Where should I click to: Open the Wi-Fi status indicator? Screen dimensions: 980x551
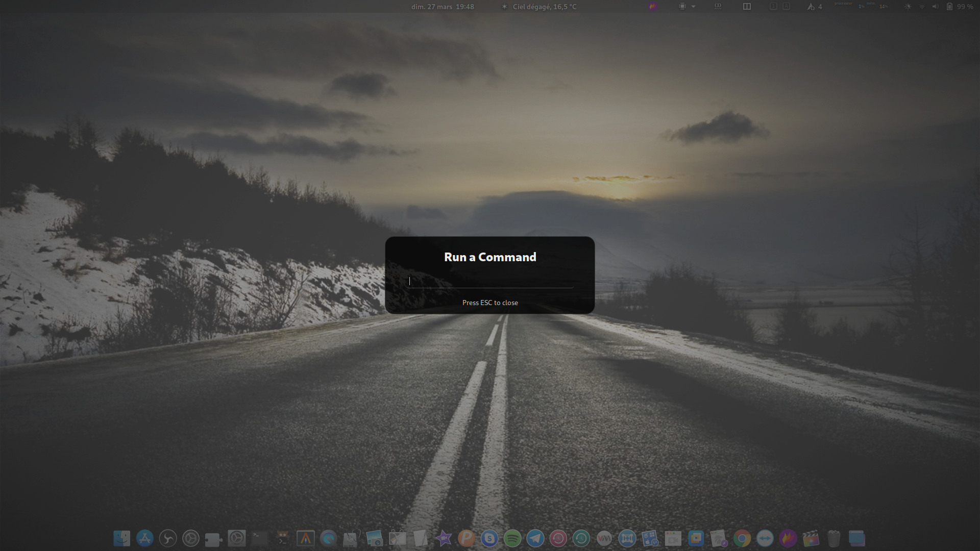[922, 7]
